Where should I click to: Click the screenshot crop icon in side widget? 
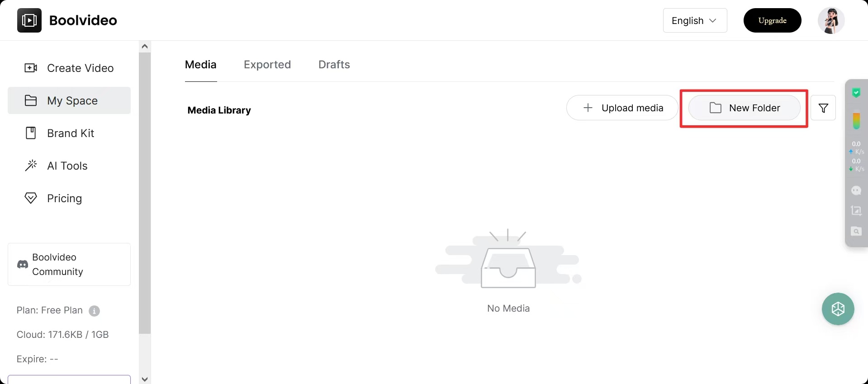click(x=856, y=211)
